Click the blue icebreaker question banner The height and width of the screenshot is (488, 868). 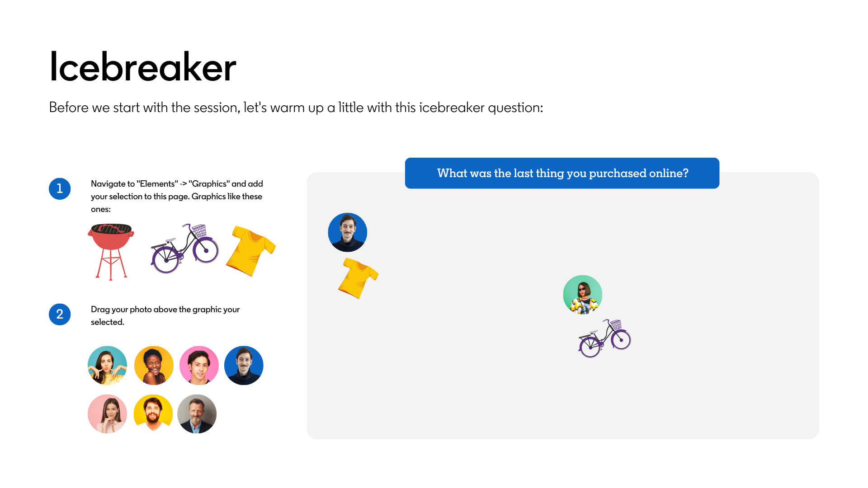pyautogui.click(x=562, y=173)
